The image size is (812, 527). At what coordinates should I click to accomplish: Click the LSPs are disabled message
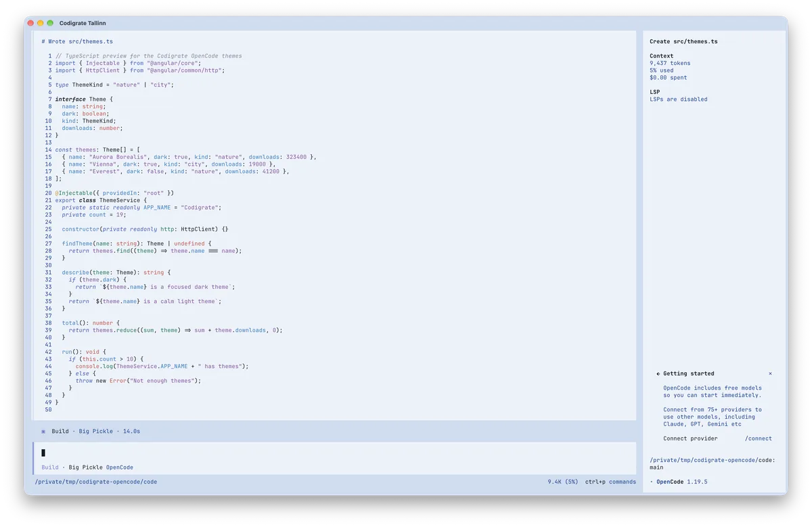(x=678, y=99)
